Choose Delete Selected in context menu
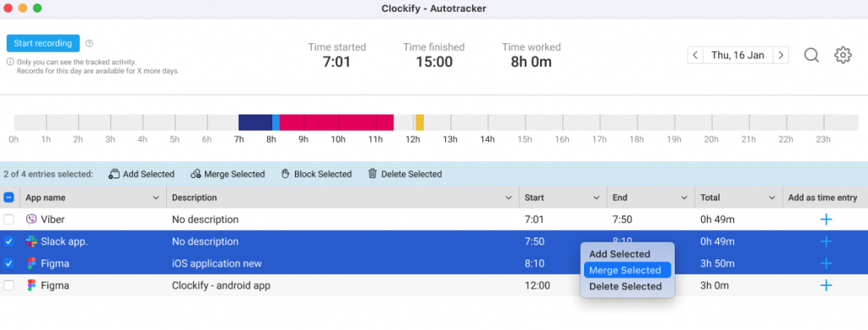 click(x=625, y=286)
